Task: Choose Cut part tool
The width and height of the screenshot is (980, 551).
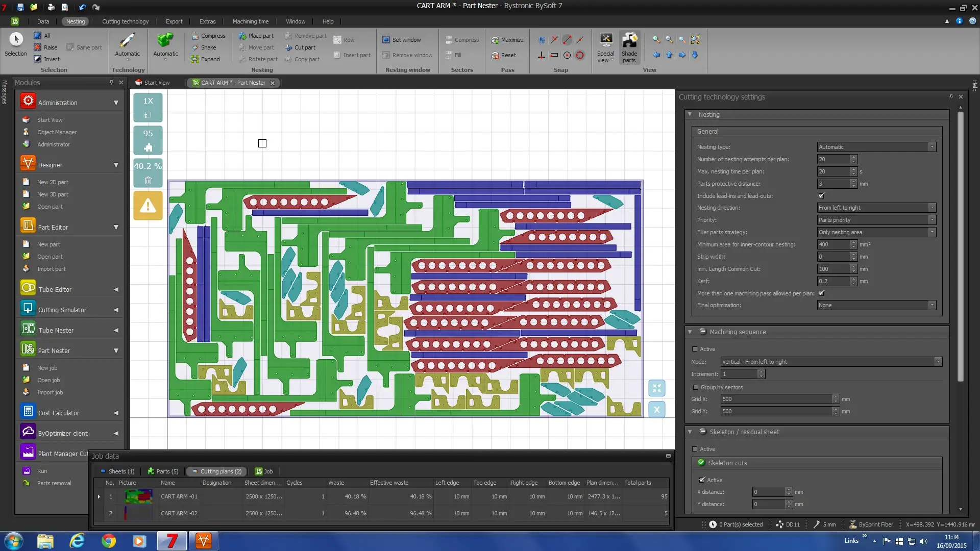Action: 300,47
